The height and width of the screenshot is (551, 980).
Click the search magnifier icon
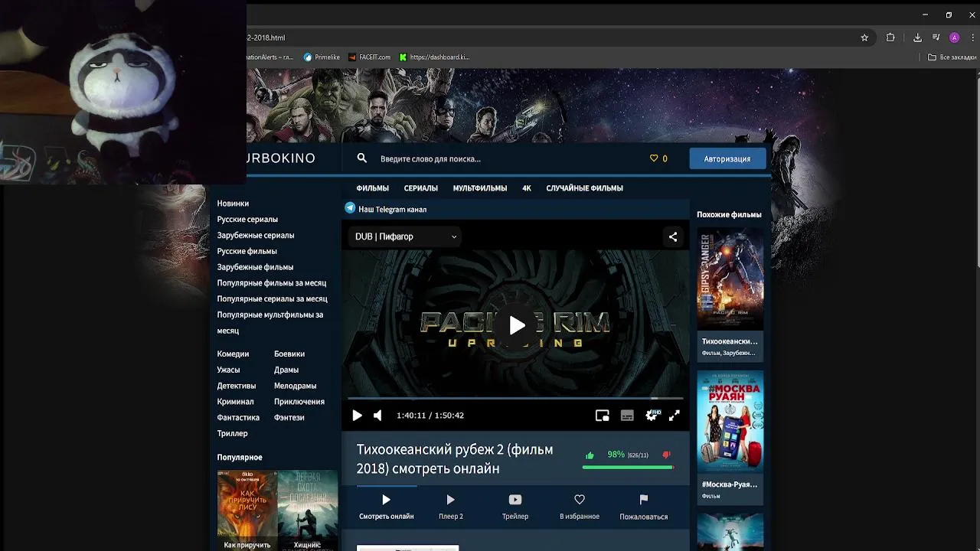click(x=362, y=158)
